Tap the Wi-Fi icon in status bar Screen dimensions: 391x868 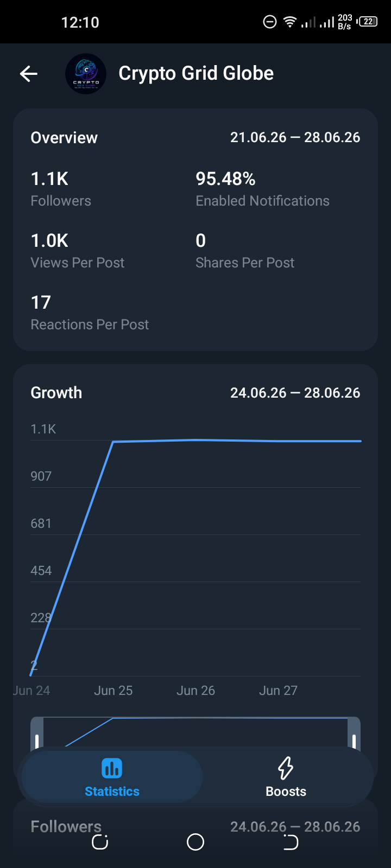[x=290, y=22]
